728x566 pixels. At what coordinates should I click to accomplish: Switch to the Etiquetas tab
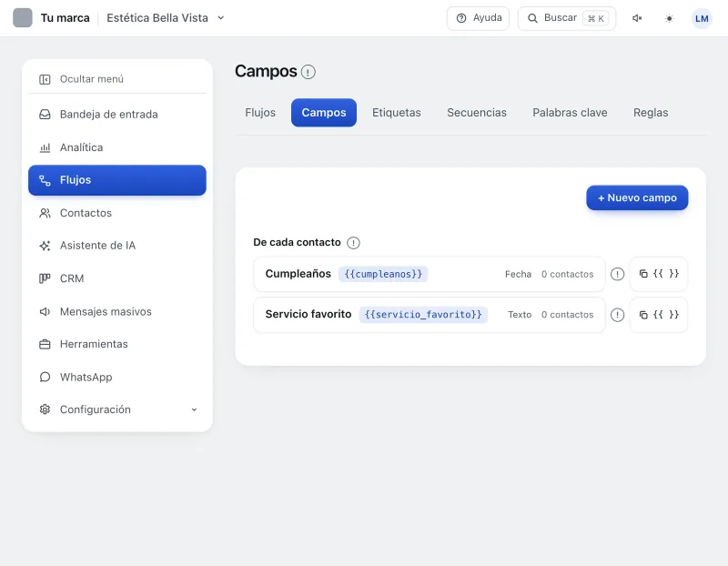tap(397, 113)
